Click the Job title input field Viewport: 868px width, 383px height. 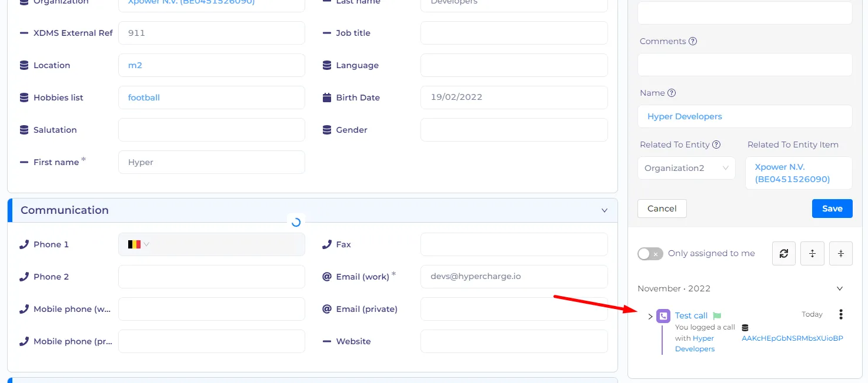(x=514, y=33)
